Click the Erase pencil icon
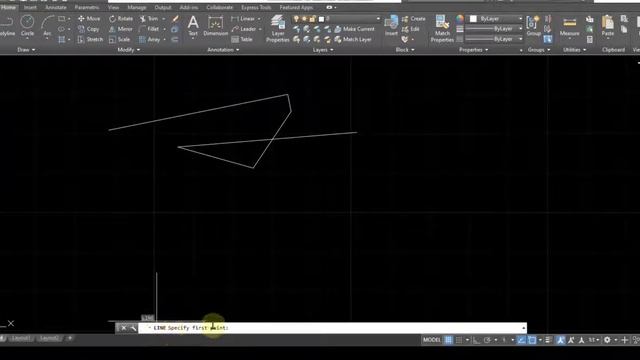Screen dimensions: 640x360 click(x=176, y=19)
